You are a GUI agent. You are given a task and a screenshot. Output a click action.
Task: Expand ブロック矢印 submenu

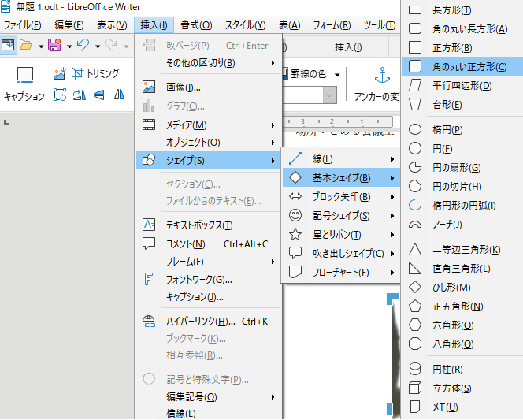341,197
